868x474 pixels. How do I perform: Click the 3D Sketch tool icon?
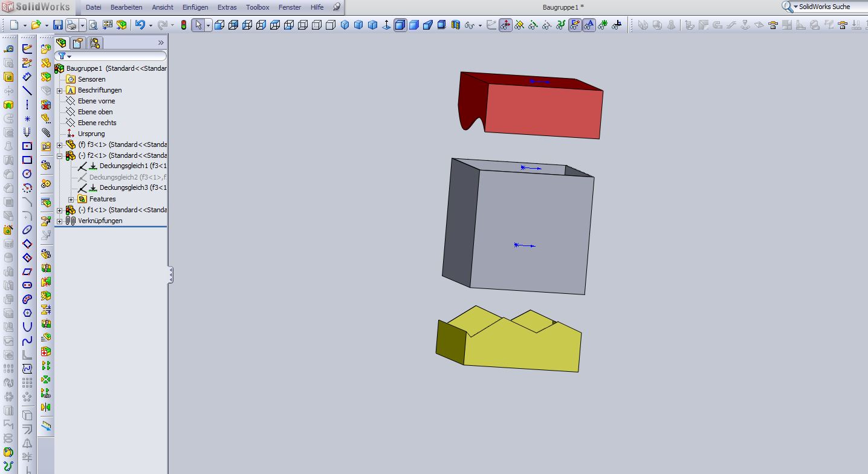[x=27, y=63]
